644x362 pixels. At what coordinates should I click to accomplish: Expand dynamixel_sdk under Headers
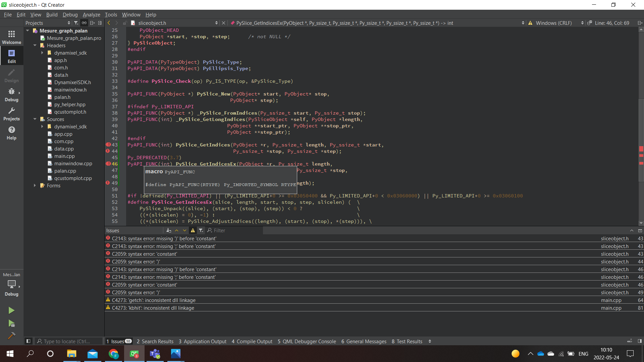[x=42, y=53]
